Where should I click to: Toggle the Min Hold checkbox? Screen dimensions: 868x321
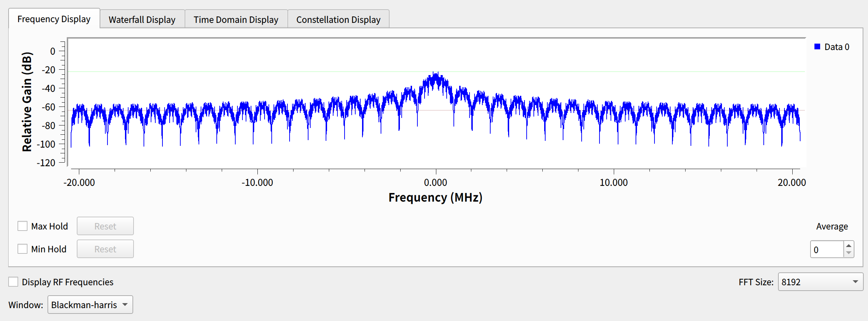pos(22,249)
